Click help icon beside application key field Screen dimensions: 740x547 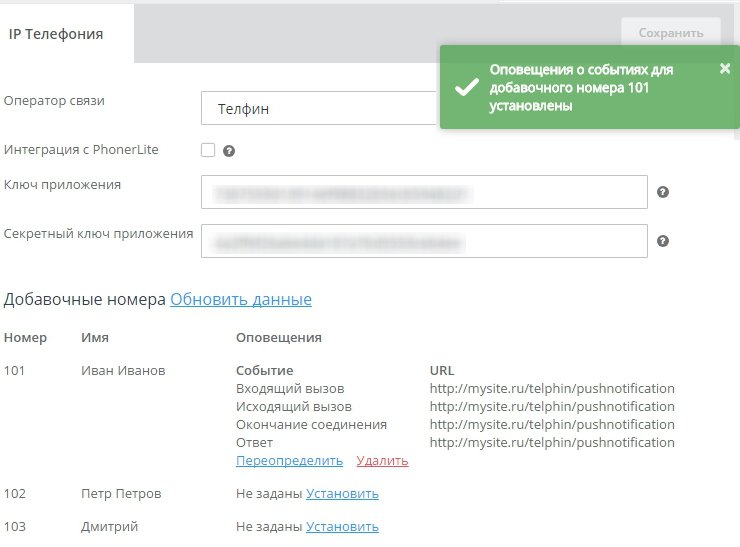coord(662,192)
